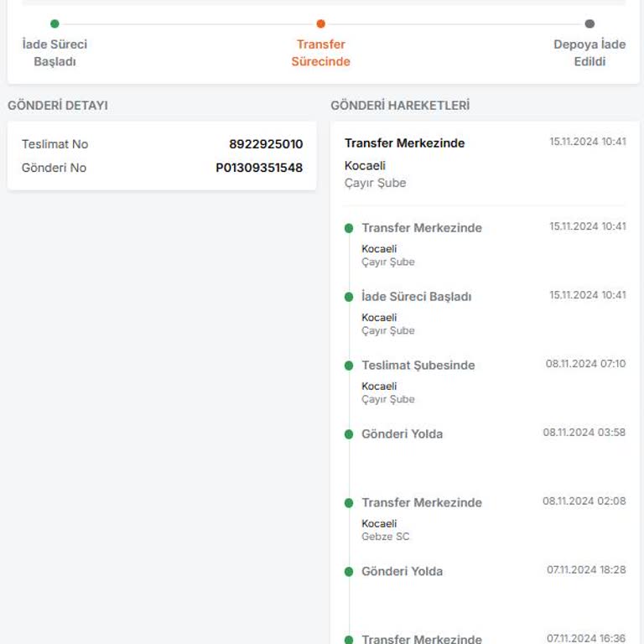This screenshot has width=644, height=644.
Task: Click green dot beside Transfer Merkezinde 02:08 entry
Action: pos(349,503)
